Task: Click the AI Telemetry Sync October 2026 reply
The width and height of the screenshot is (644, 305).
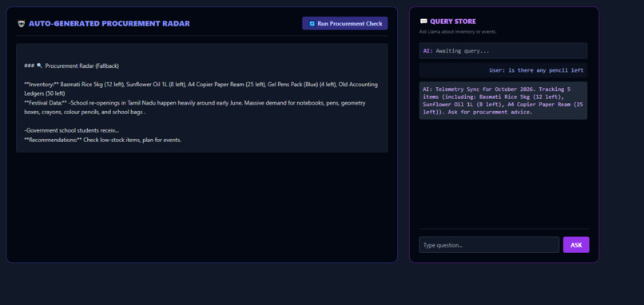Action: pyautogui.click(x=503, y=101)
